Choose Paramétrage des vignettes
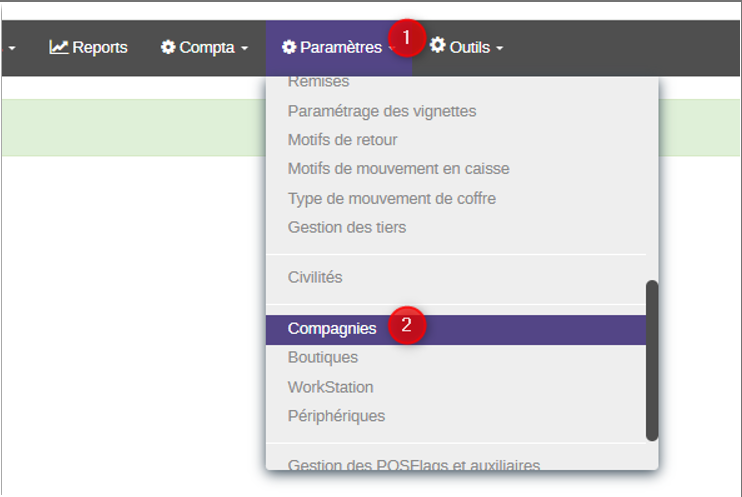742x497 pixels. [x=456, y=111]
